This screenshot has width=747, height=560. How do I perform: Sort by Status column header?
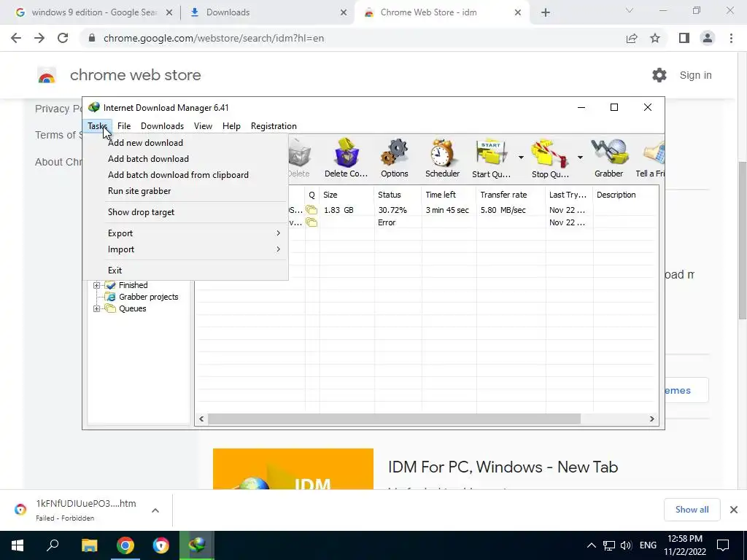point(398,195)
